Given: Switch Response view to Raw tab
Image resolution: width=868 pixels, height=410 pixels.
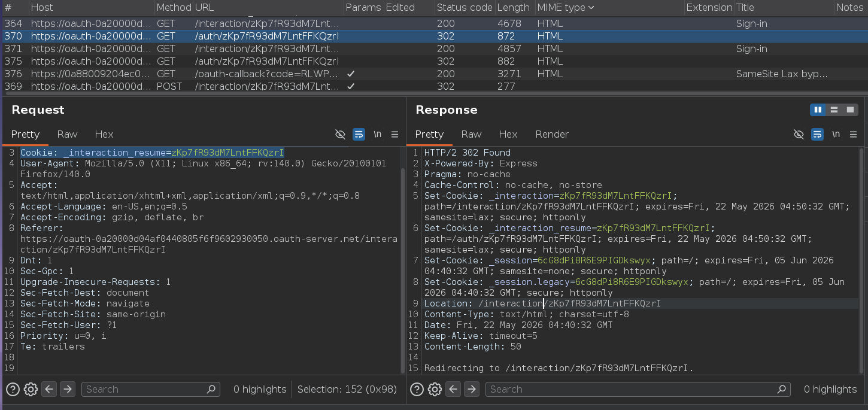Looking at the screenshot, I should pyautogui.click(x=471, y=134).
